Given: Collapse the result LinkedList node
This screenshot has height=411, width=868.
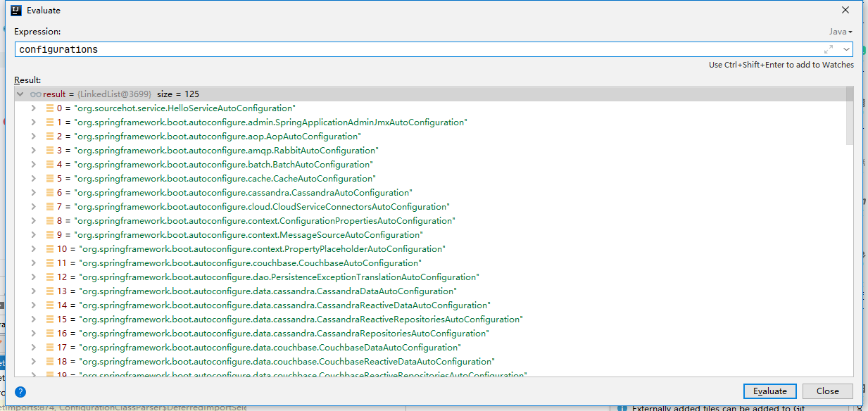Looking at the screenshot, I should click(20, 94).
